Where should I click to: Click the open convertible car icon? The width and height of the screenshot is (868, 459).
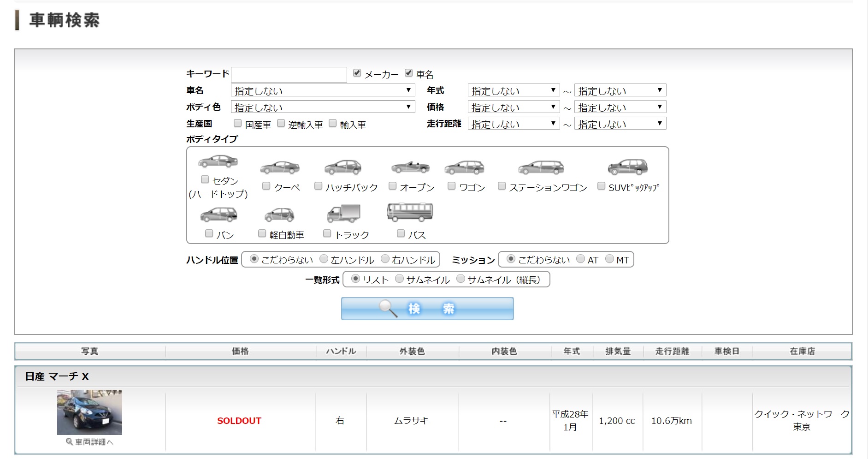pyautogui.click(x=410, y=167)
